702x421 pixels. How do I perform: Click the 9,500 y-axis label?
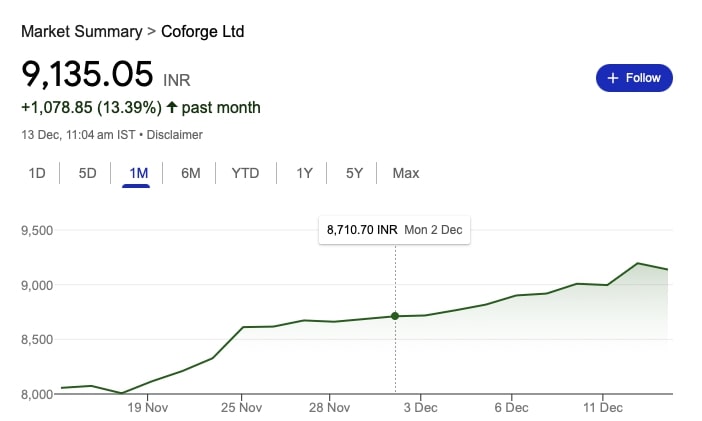pos(37,230)
